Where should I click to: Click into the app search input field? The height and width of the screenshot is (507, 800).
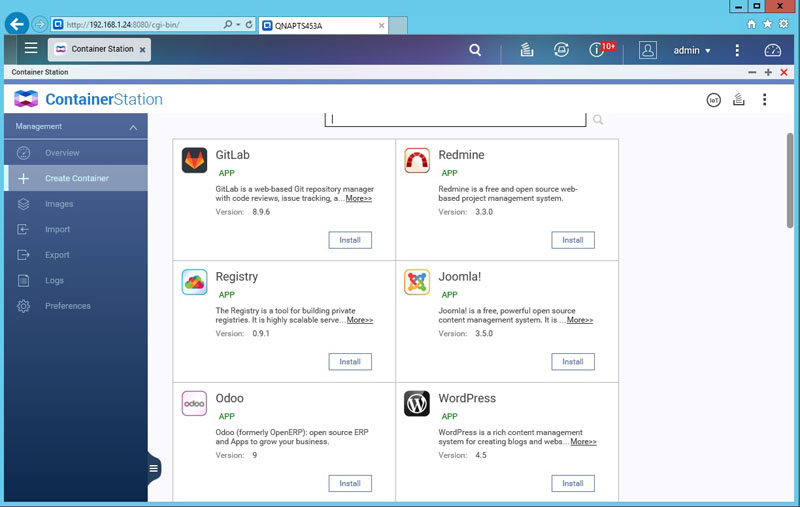455,119
